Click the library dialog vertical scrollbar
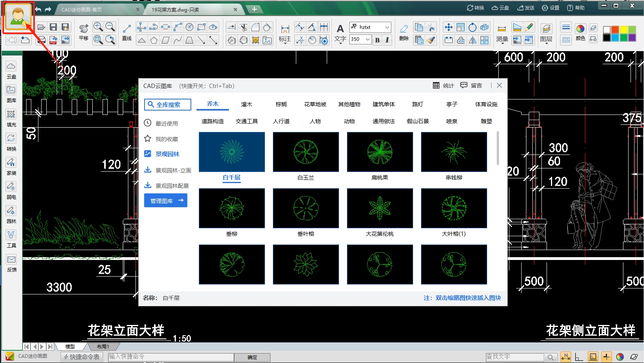 tap(498, 148)
